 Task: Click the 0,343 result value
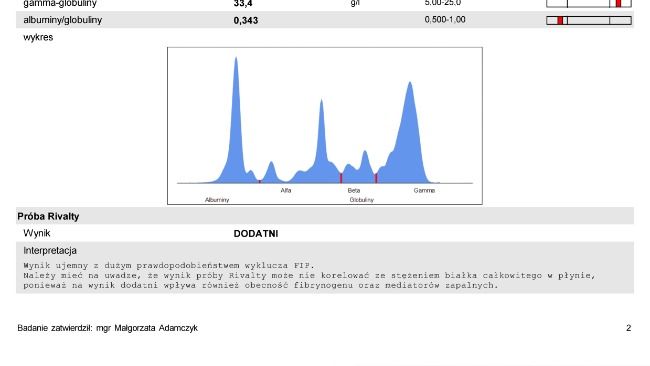coord(246,20)
